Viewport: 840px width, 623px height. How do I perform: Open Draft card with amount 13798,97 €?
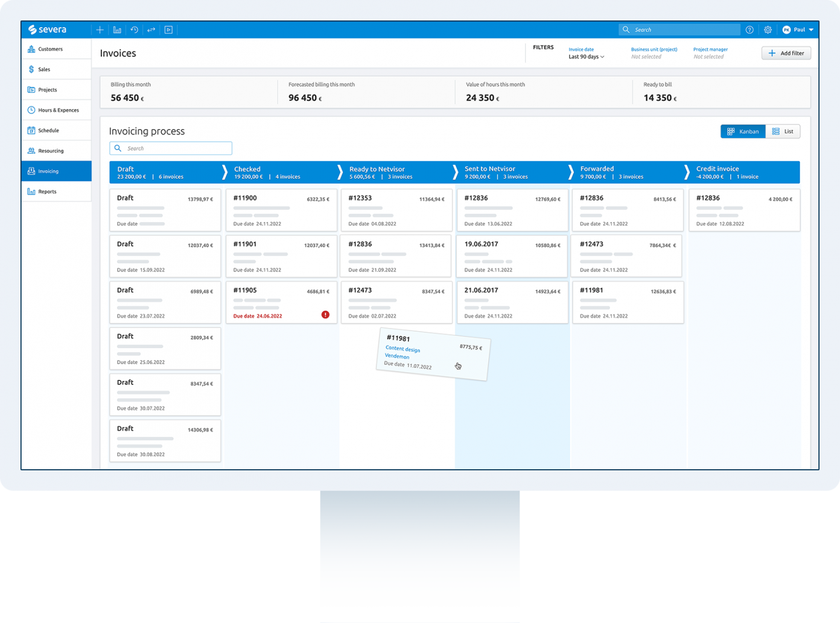[x=165, y=210]
